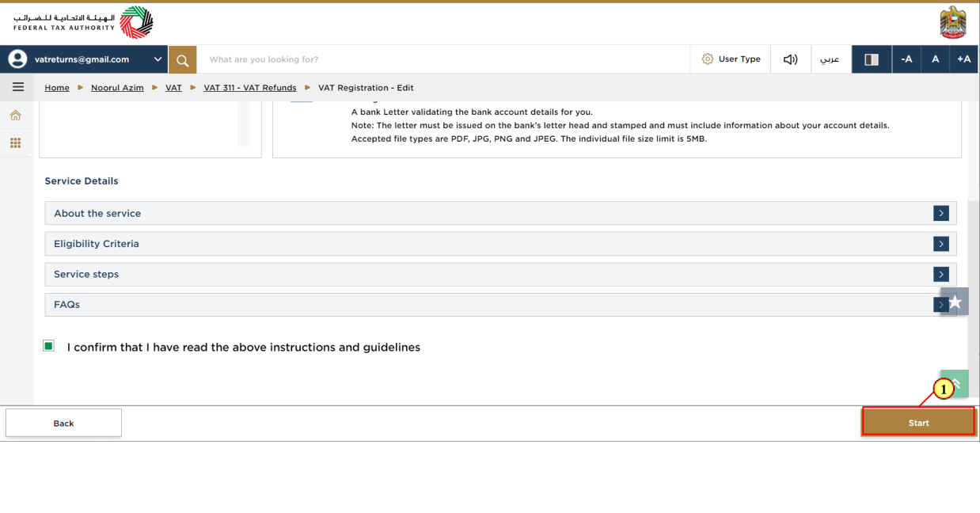Click the Start button
The image size is (980, 513).
[x=918, y=422]
